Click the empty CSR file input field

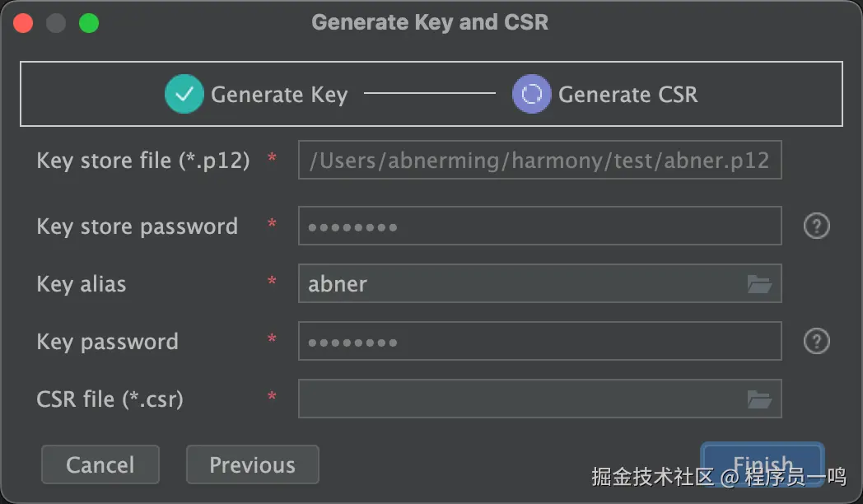click(519, 399)
